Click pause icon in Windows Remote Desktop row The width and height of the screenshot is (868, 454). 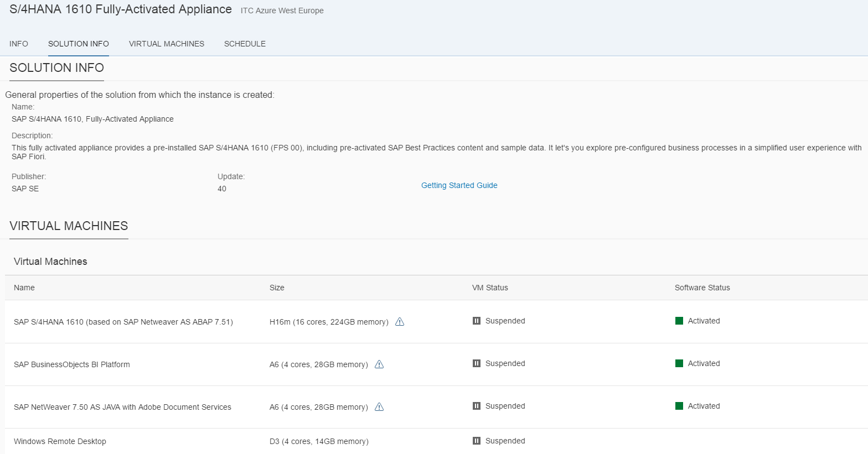click(x=477, y=441)
